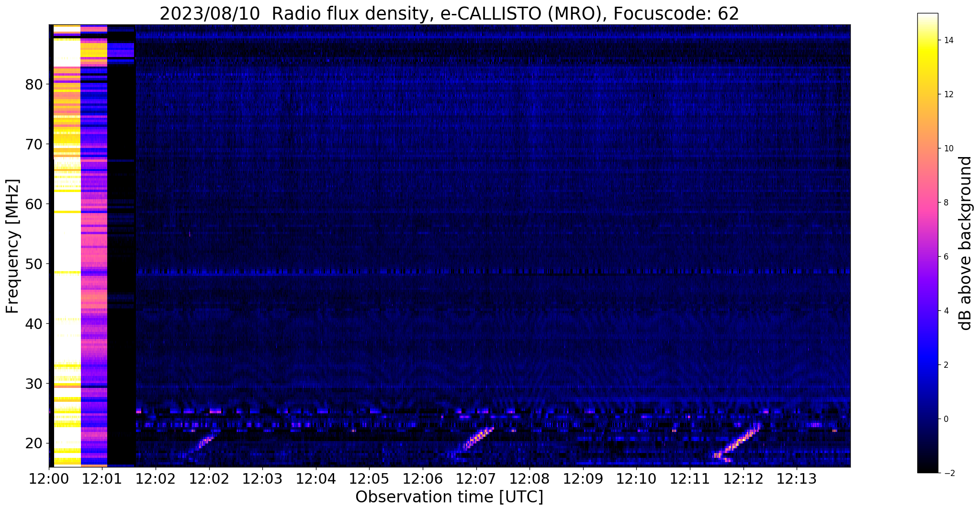Click the 12:07 time tick label
Screen dimensions: 980x511
476,478
